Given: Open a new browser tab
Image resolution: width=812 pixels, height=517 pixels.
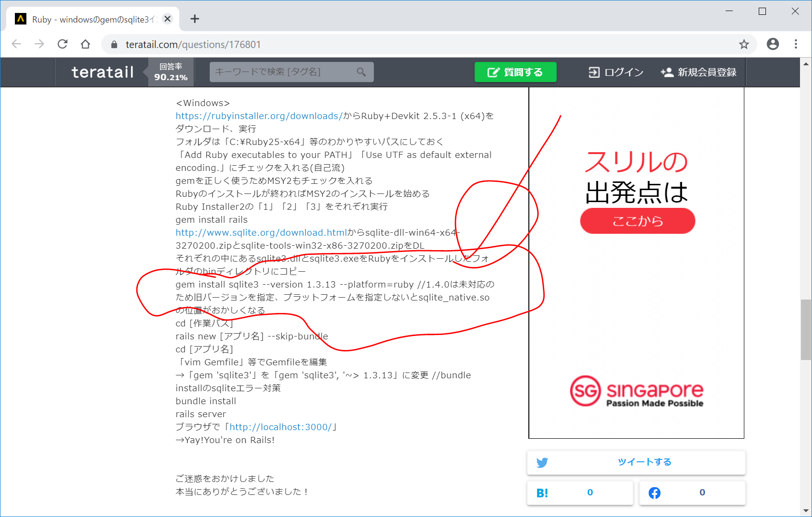Looking at the screenshot, I should tap(194, 19).
